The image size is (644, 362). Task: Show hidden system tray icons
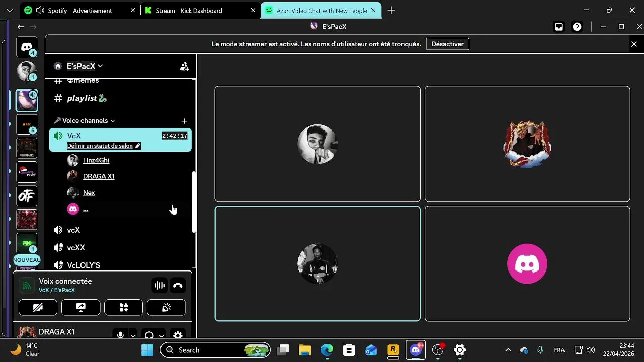click(x=508, y=350)
